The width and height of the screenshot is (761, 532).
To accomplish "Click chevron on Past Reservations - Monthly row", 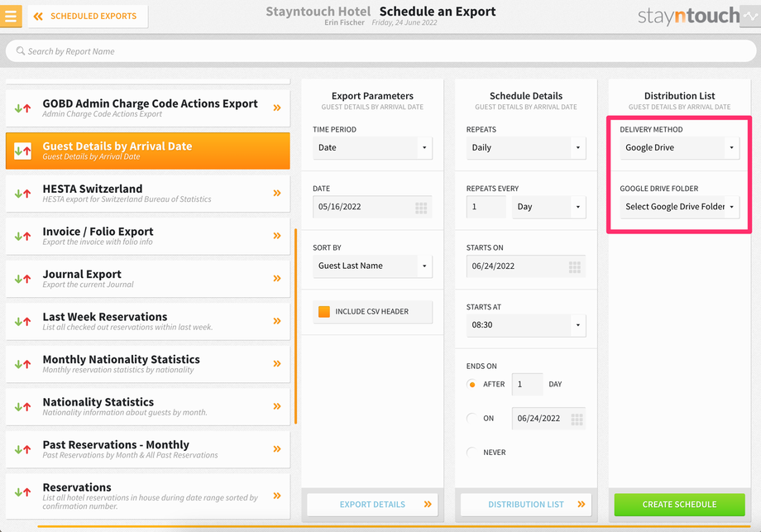I will tap(277, 449).
